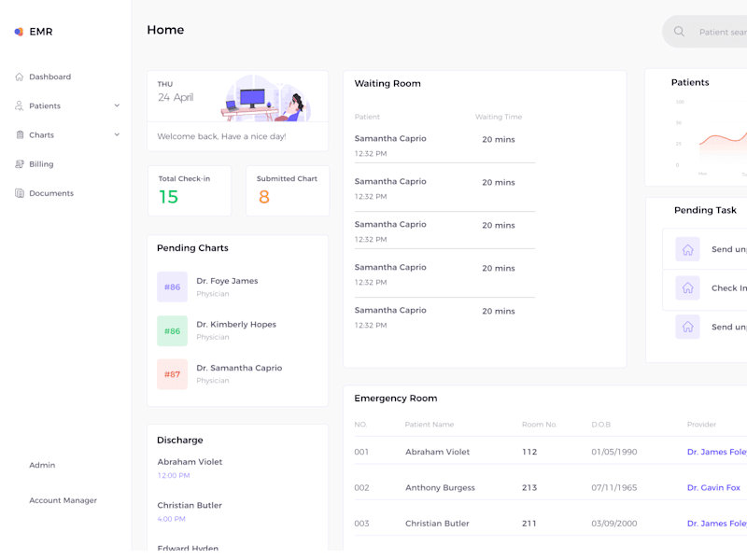Click the D.O.B column header

(600, 425)
